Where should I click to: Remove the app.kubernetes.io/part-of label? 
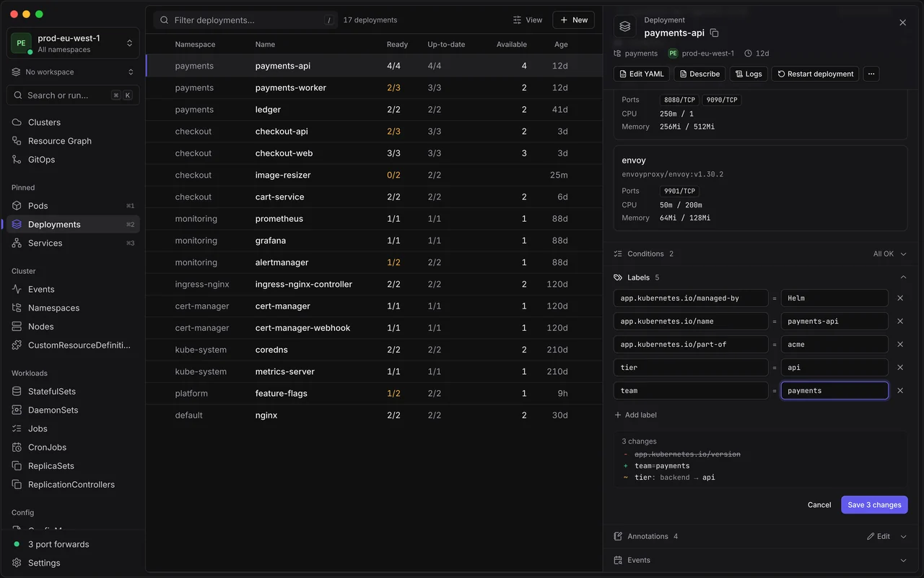click(900, 344)
